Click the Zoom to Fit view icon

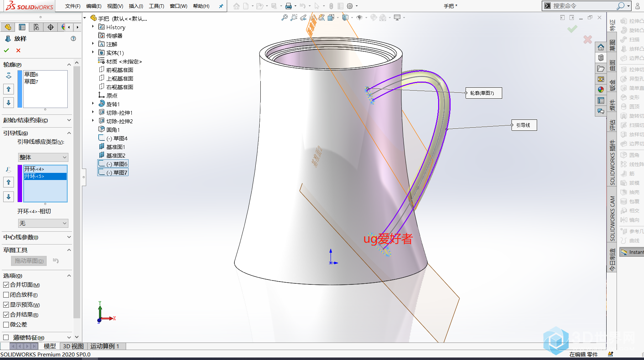[284, 17]
